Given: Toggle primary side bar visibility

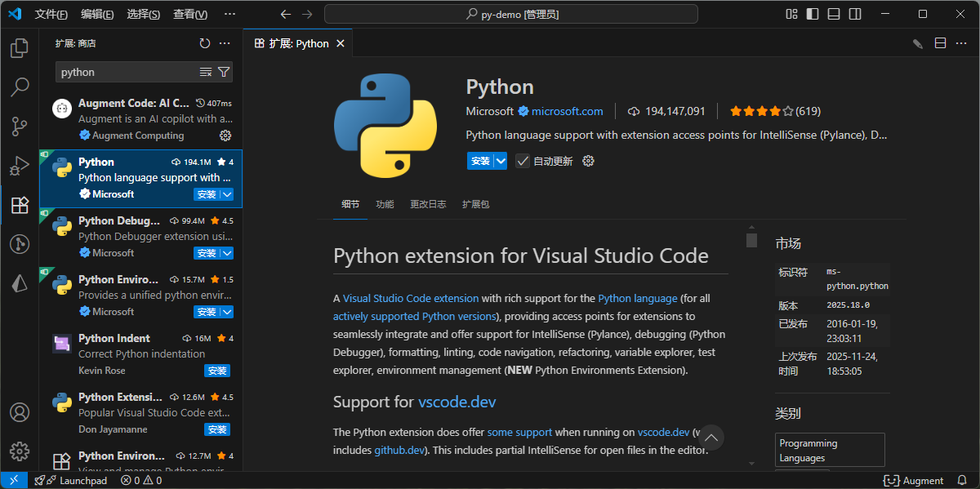Looking at the screenshot, I should tap(813, 14).
